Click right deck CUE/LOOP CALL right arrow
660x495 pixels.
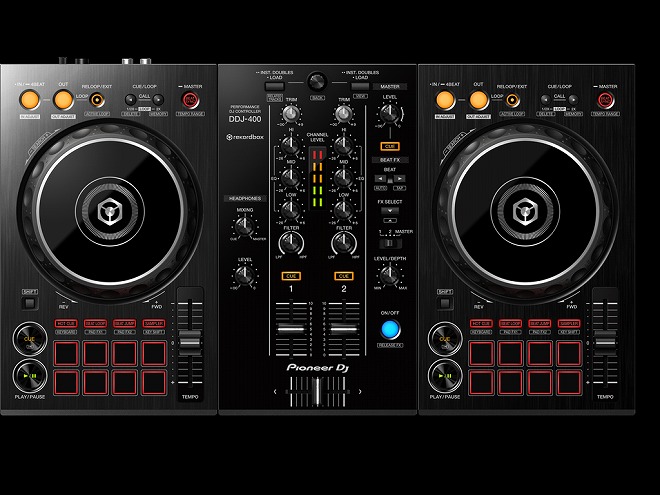[573, 100]
